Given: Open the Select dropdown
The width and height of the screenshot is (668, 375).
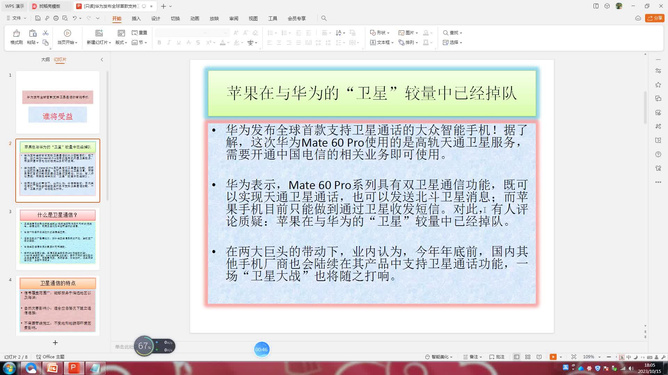Looking at the screenshot, I should 452,43.
